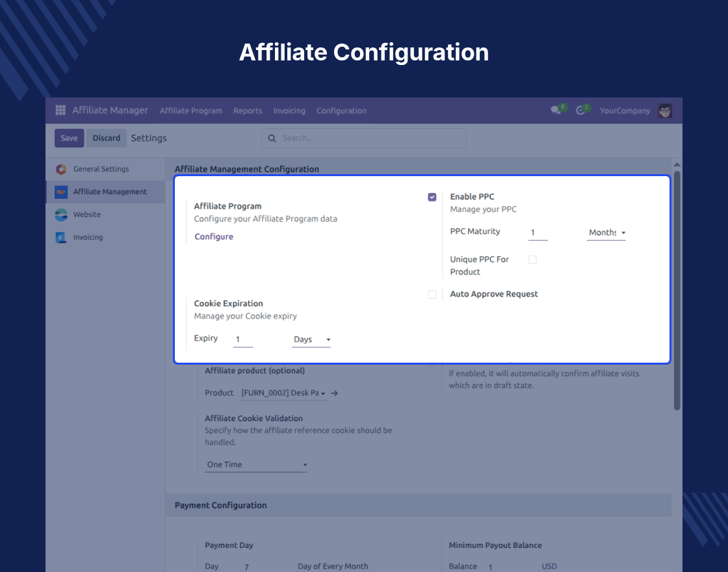The width and height of the screenshot is (728, 572).
Task: Open the Reports menu
Action: click(x=248, y=110)
